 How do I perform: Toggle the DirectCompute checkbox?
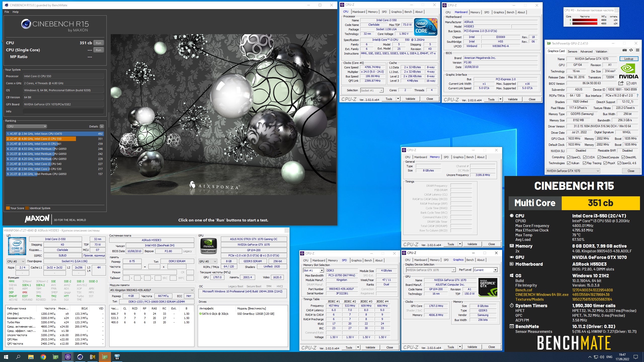(599, 157)
